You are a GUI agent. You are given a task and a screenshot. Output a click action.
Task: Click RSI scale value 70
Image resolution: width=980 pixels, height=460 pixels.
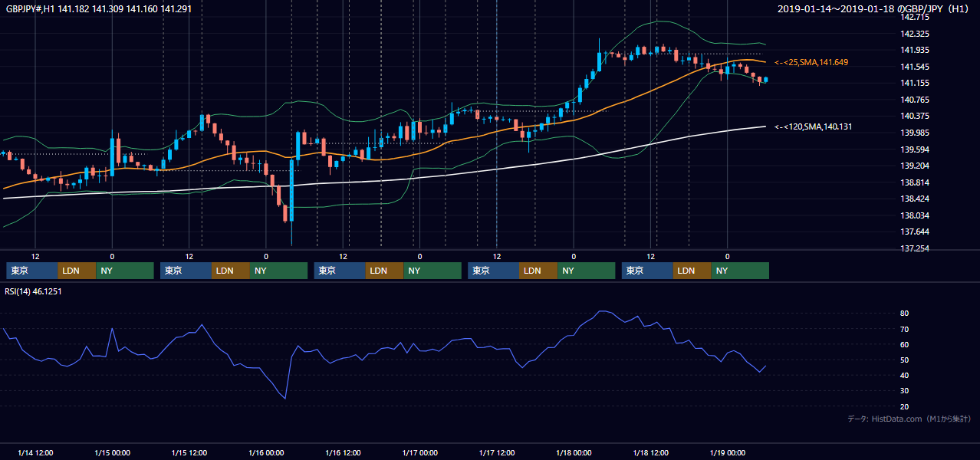905,329
